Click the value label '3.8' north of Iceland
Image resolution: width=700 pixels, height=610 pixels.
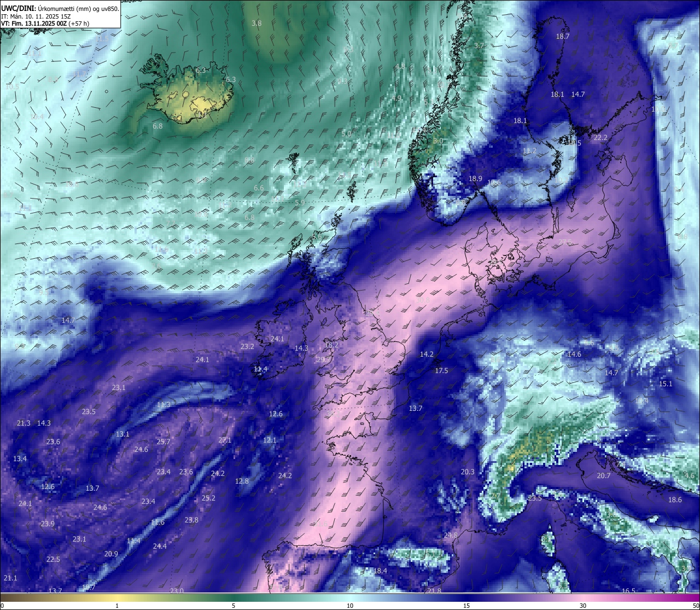click(x=256, y=24)
